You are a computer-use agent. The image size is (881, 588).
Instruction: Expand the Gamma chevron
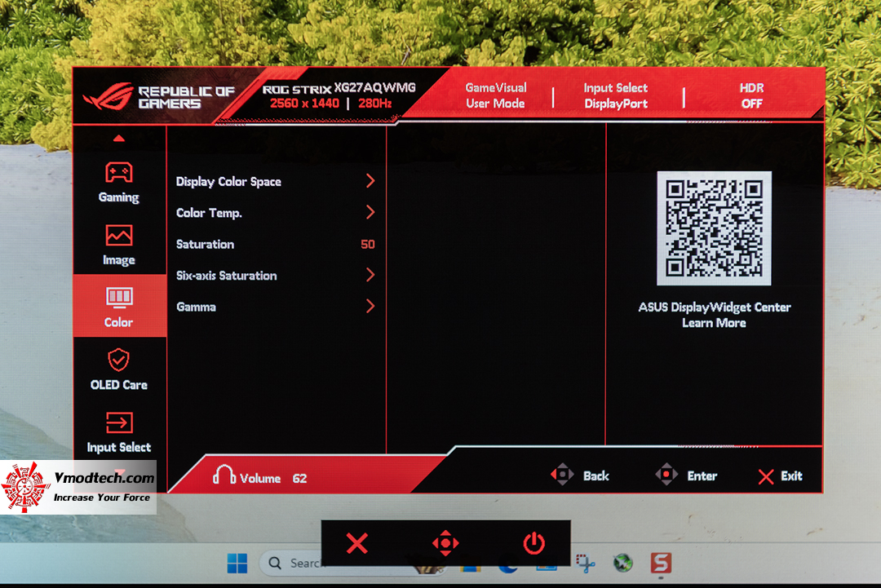click(370, 307)
